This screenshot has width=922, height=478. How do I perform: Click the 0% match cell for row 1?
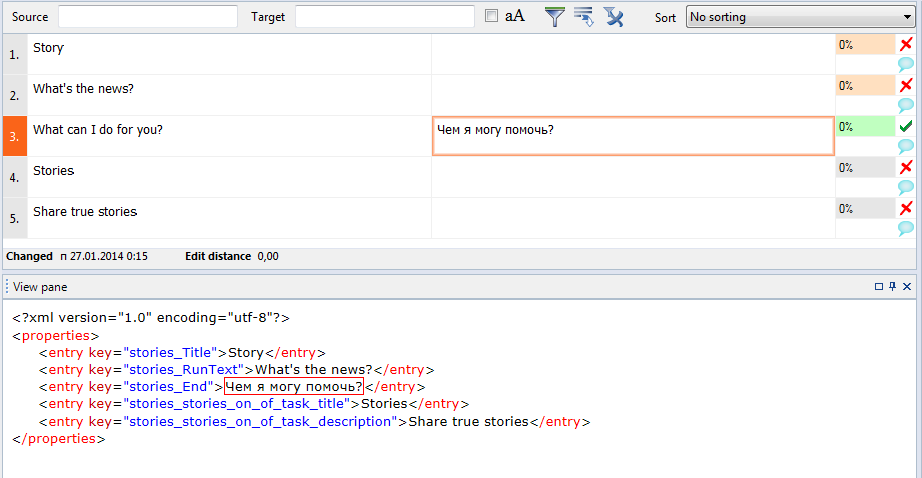[x=865, y=45]
